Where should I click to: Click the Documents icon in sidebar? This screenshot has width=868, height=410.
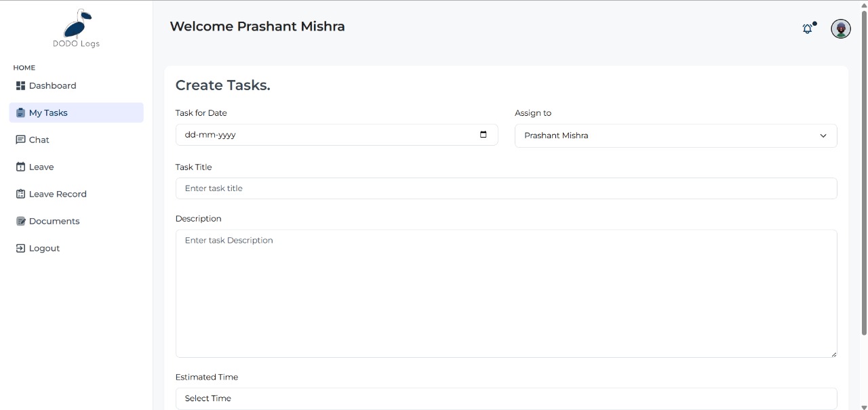click(x=20, y=222)
